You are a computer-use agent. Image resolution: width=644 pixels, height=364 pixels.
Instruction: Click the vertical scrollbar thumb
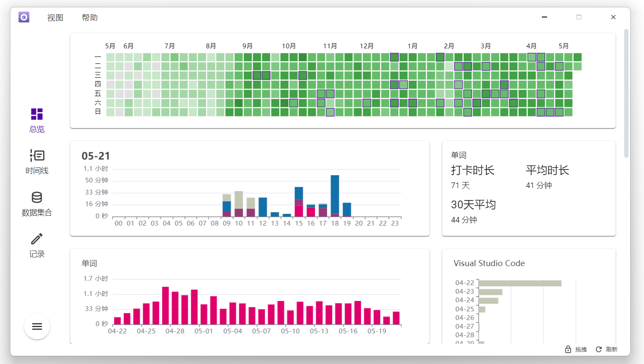pos(626,94)
